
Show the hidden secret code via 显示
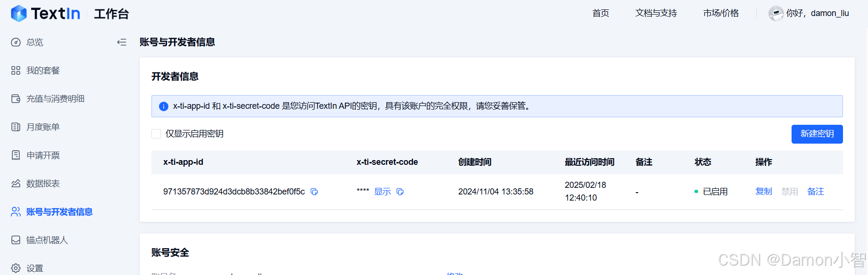pyautogui.click(x=383, y=192)
